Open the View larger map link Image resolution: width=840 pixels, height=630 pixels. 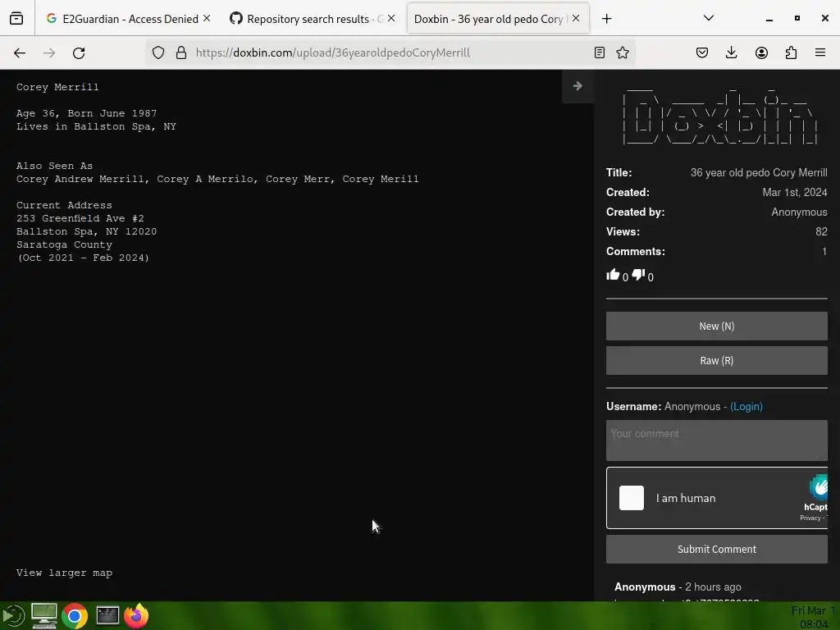click(64, 573)
